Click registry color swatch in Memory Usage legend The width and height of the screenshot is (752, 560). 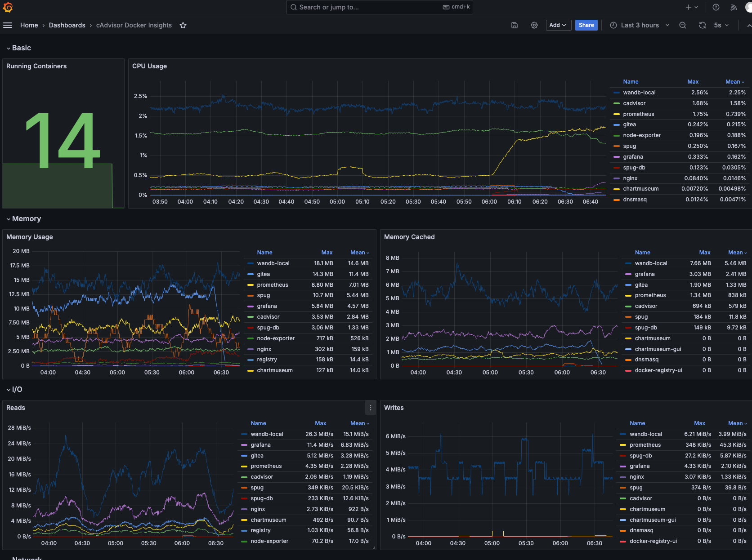point(251,360)
